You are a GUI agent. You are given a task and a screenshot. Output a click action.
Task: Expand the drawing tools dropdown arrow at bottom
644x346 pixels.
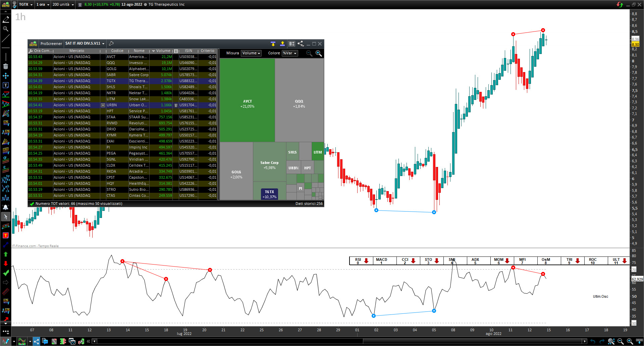pyautogui.click(x=14, y=341)
